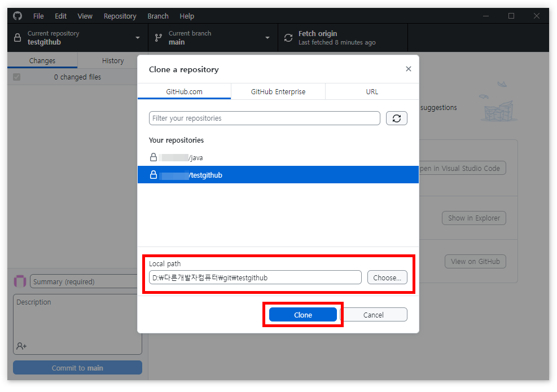
Task: Click lock icon of java repository
Action: [153, 157]
